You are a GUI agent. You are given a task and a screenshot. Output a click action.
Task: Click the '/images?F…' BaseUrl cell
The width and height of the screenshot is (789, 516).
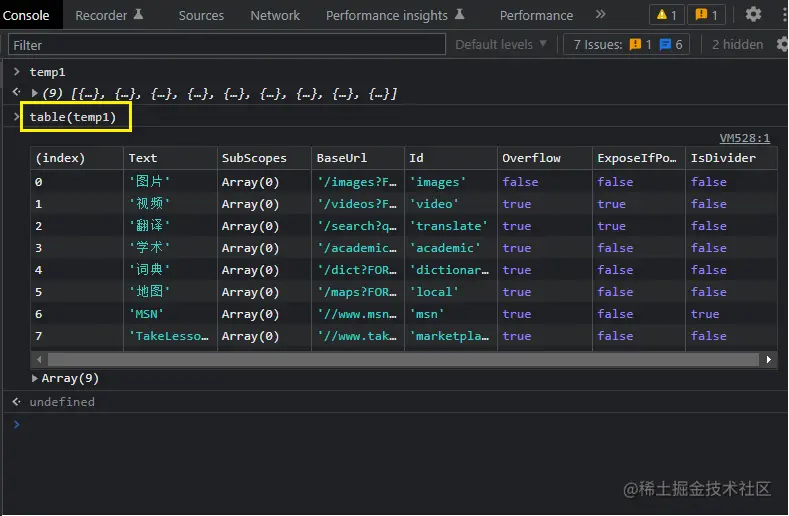[358, 182]
